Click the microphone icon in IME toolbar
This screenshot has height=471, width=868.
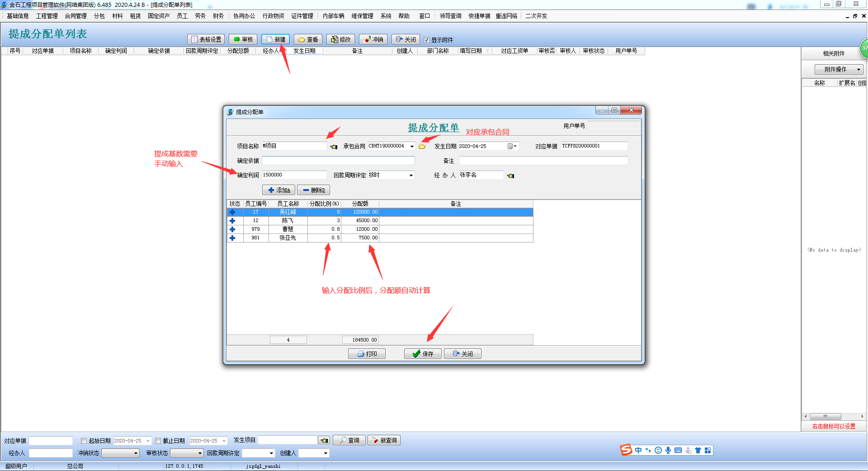tap(668, 450)
